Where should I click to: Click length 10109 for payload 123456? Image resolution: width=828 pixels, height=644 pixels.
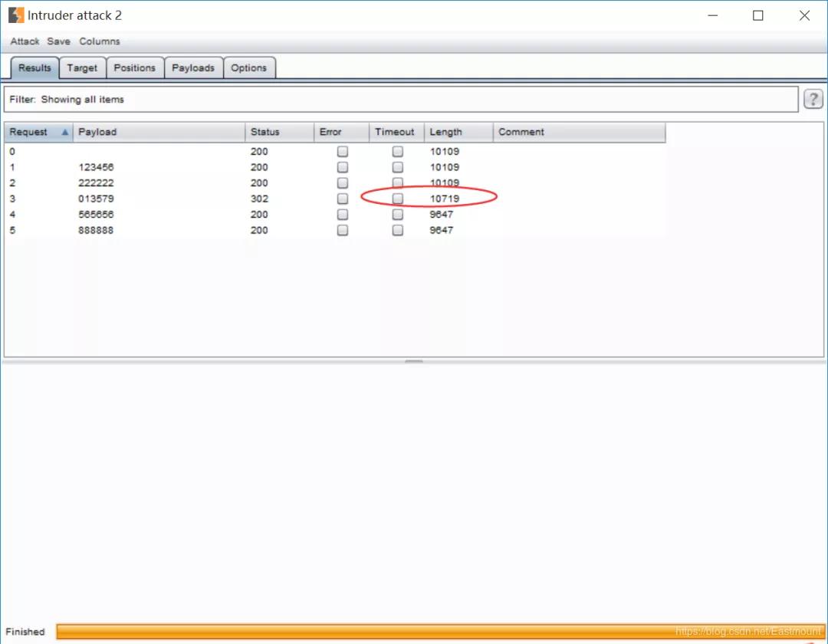tap(445, 167)
